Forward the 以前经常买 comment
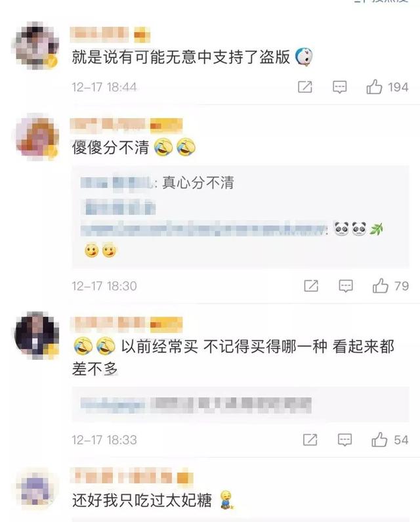 pyautogui.click(x=310, y=439)
